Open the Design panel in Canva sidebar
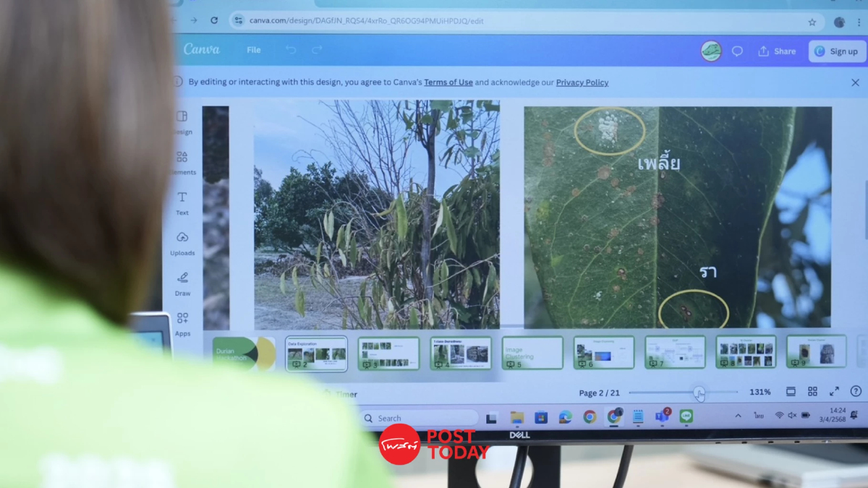This screenshot has height=488, width=868. click(182, 122)
